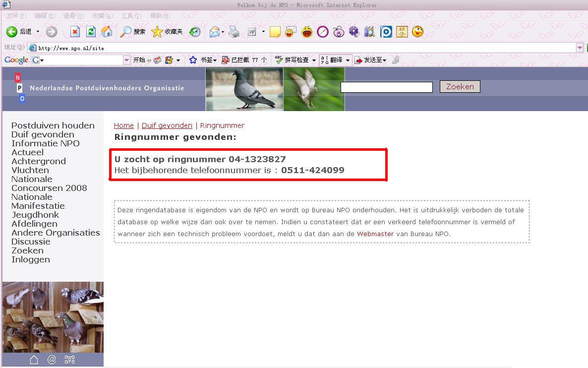588x368 pixels.
Task: Expand the Translate (翻译) dropdown
Action: tap(348, 60)
